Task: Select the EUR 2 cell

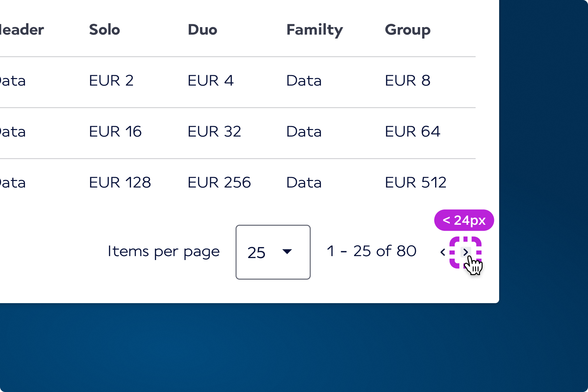Action: point(111,81)
